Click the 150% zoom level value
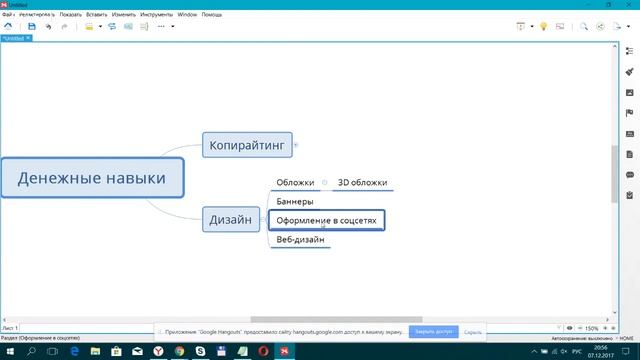The height and width of the screenshot is (360, 640). click(x=591, y=329)
